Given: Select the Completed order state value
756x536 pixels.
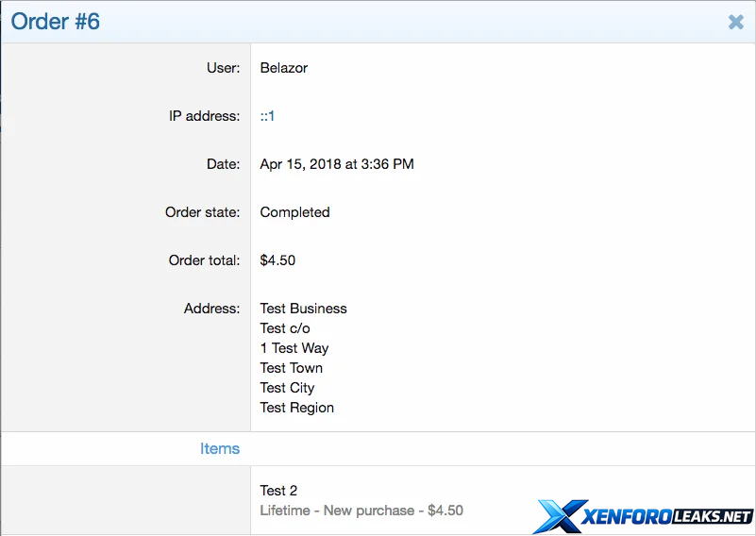Looking at the screenshot, I should tap(294, 212).
